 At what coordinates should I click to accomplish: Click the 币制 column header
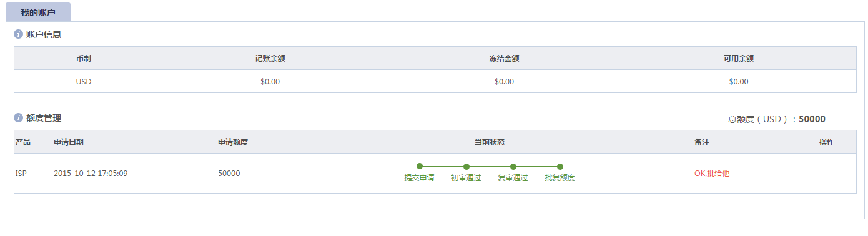point(84,58)
